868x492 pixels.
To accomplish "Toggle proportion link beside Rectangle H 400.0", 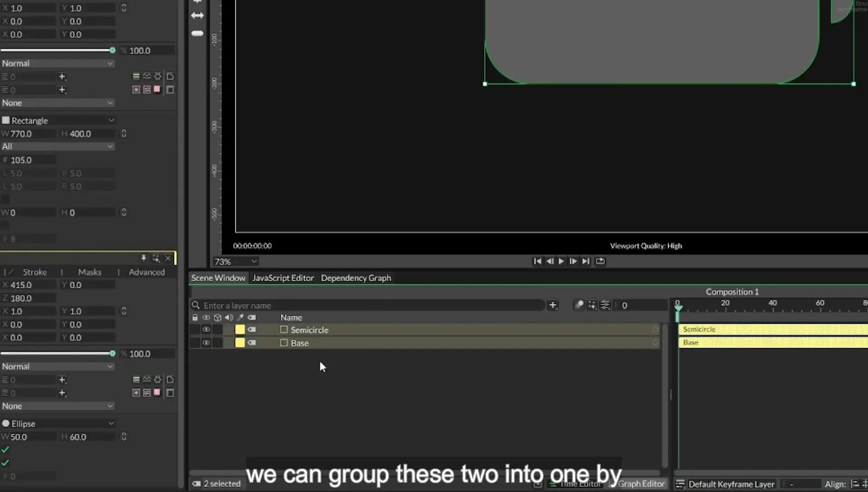I will [123, 133].
